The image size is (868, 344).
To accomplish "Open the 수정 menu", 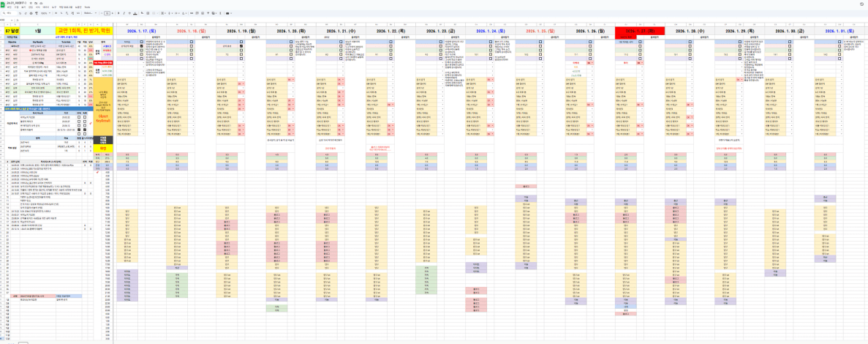I will coord(17,7).
